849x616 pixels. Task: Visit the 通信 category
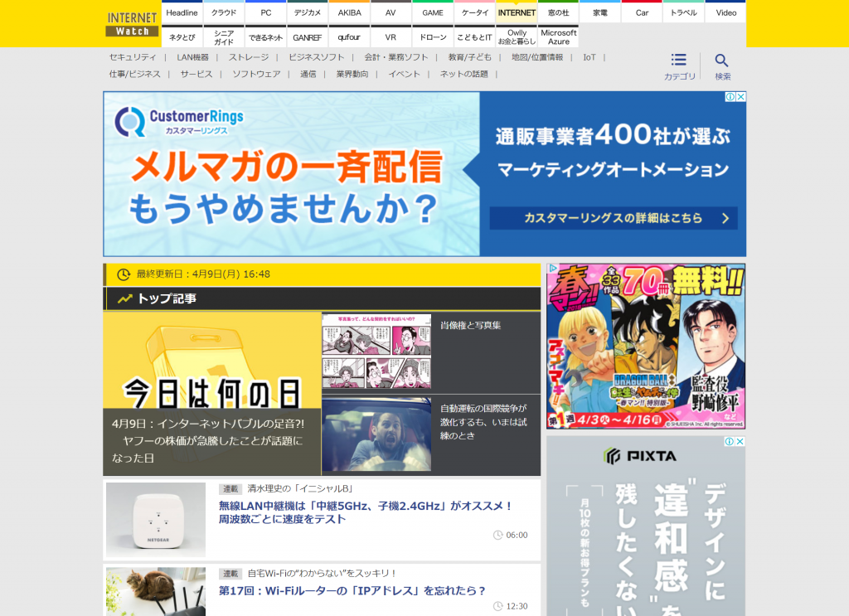click(x=308, y=74)
